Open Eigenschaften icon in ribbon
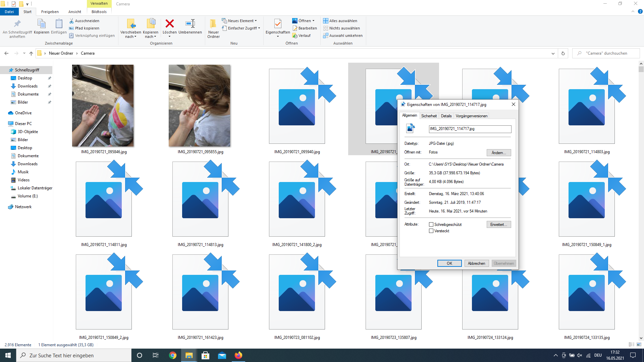644x362 pixels. pyautogui.click(x=278, y=24)
